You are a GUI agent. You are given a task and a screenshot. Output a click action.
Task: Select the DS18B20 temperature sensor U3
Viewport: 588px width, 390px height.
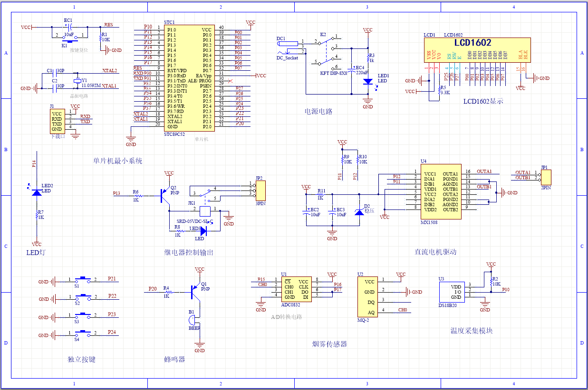tap(451, 292)
